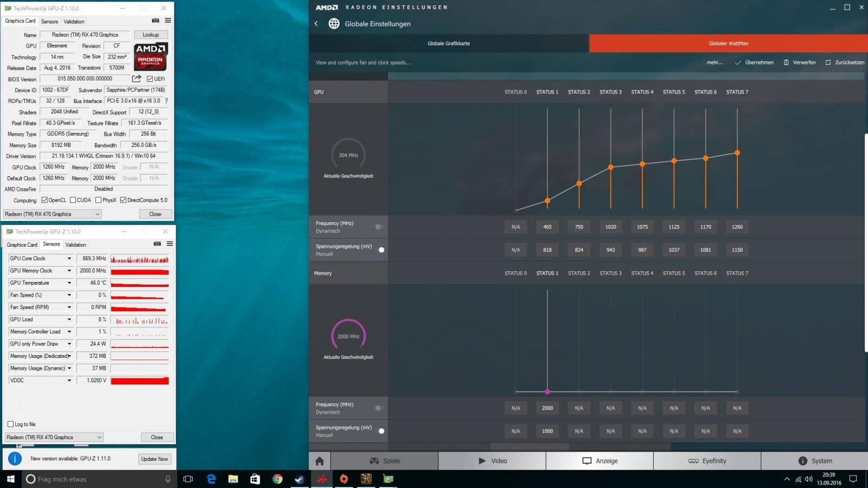This screenshot has width=868, height=488.
Task: Open Google Chrome from taskbar
Action: [277, 479]
